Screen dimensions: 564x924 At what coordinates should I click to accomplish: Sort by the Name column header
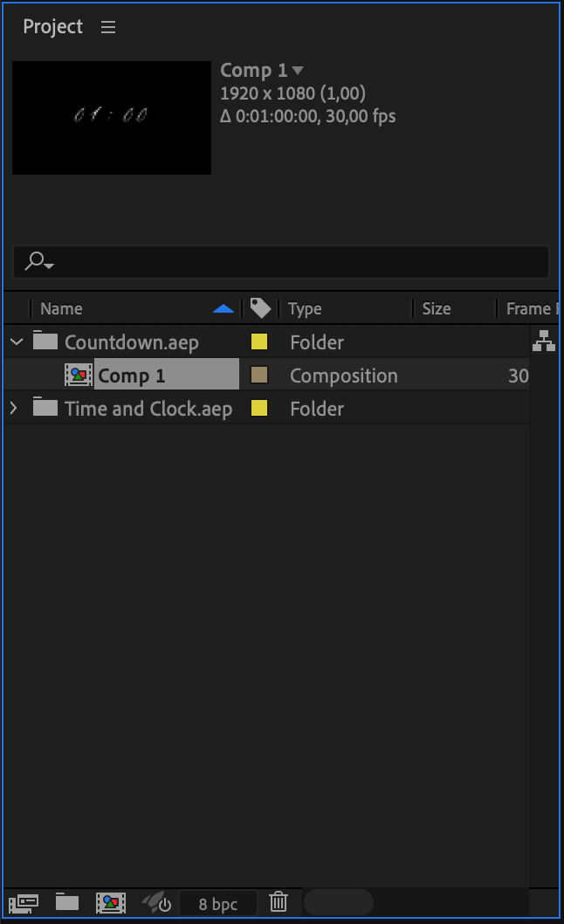[x=61, y=308]
